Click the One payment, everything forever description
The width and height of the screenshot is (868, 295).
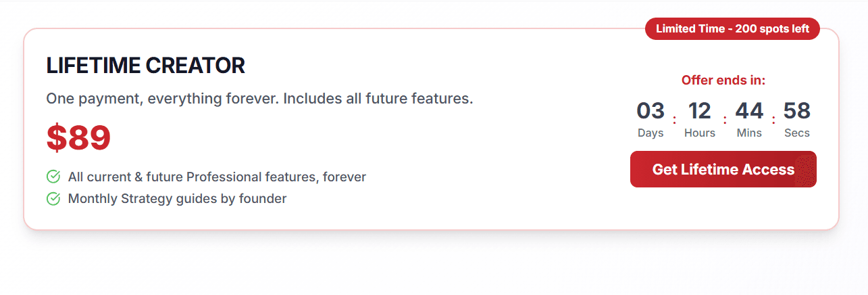pos(259,99)
